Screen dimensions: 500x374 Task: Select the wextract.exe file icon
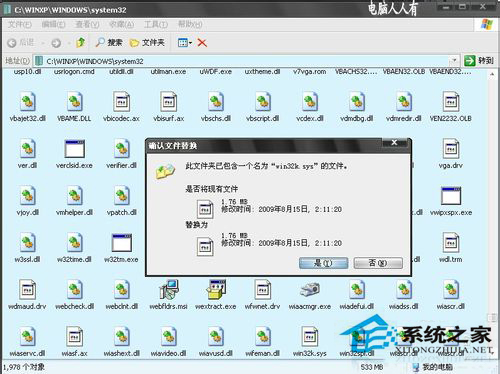tap(216, 289)
